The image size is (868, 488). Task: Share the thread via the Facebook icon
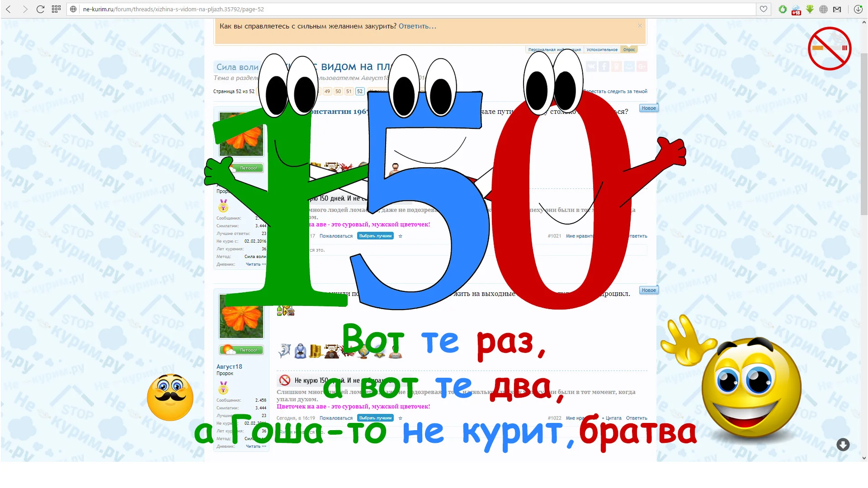pyautogui.click(x=604, y=66)
